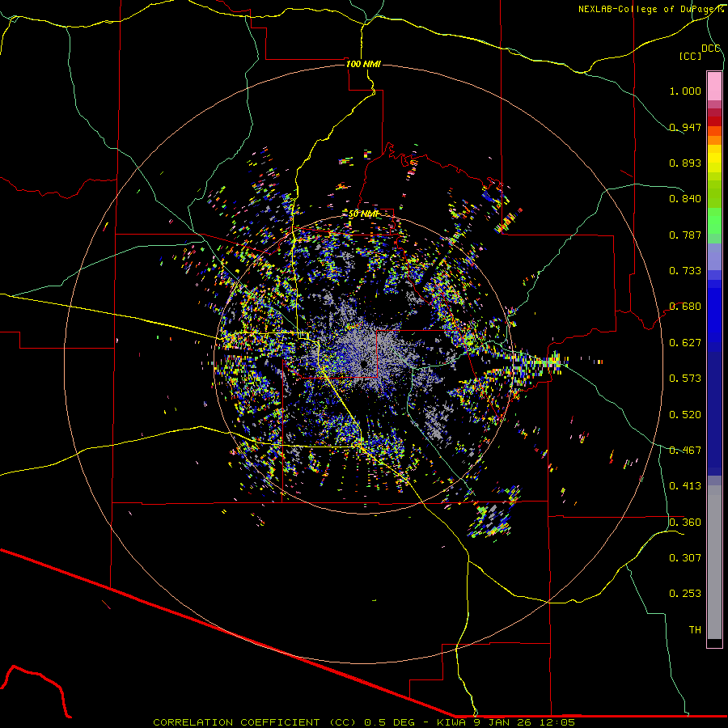The height and width of the screenshot is (728, 728).
Task: Click the 0.573 scale value
Action: [x=685, y=379]
